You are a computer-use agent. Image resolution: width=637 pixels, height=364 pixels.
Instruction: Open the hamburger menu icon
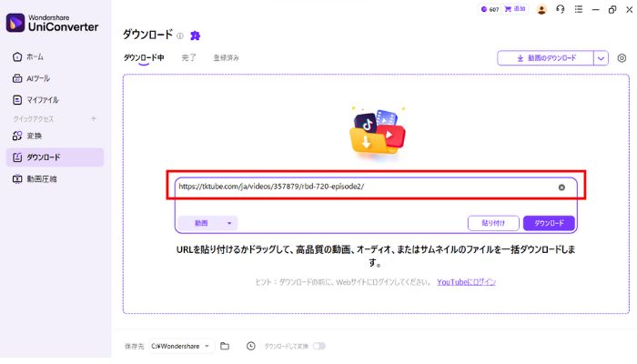pyautogui.click(x=579, y=9)
